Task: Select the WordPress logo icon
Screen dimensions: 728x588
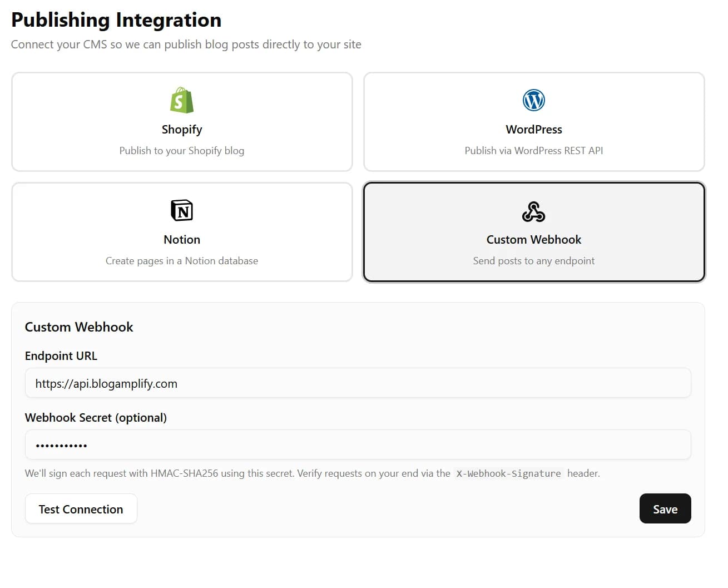Action: pos(533,101)
